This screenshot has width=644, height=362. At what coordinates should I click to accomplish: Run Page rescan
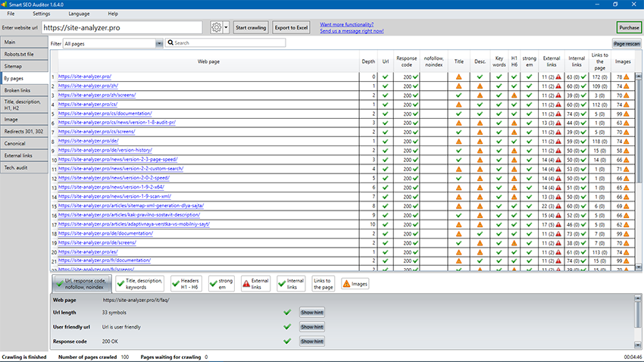point(627,43)
